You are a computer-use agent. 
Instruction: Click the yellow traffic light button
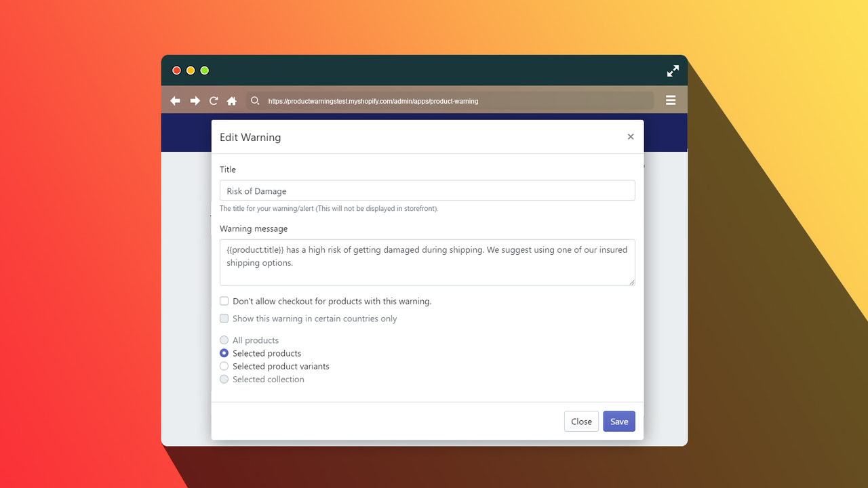tap(190, 70)
